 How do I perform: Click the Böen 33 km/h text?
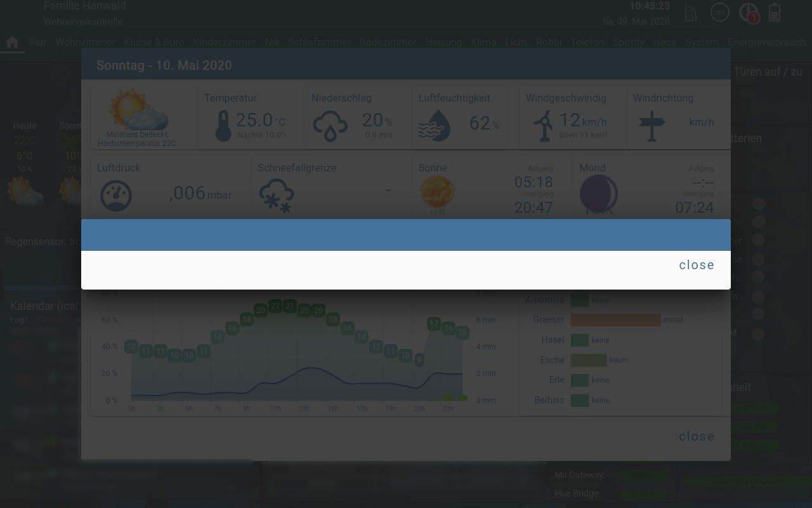coord(582,135)
